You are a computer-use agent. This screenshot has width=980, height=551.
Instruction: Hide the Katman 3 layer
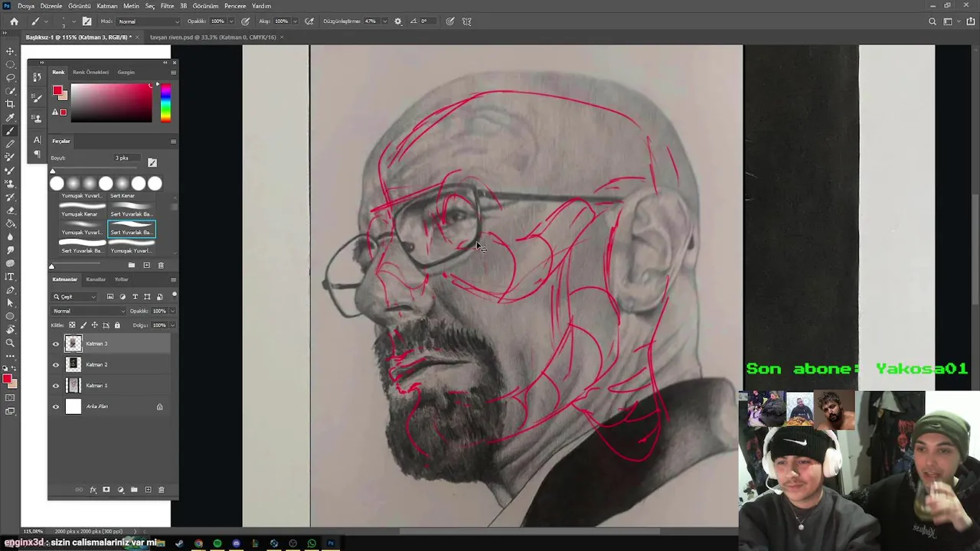pos(55,344)
